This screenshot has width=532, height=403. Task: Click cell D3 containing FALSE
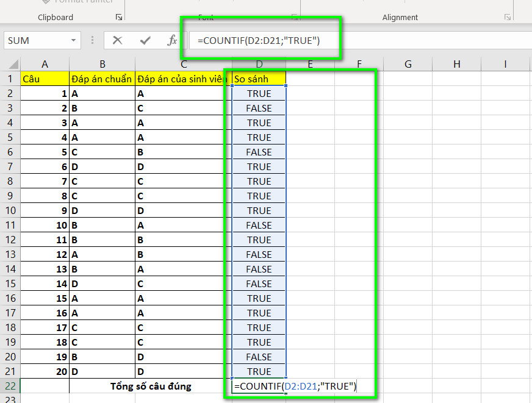pyautogui.click(x=259, y=108)
